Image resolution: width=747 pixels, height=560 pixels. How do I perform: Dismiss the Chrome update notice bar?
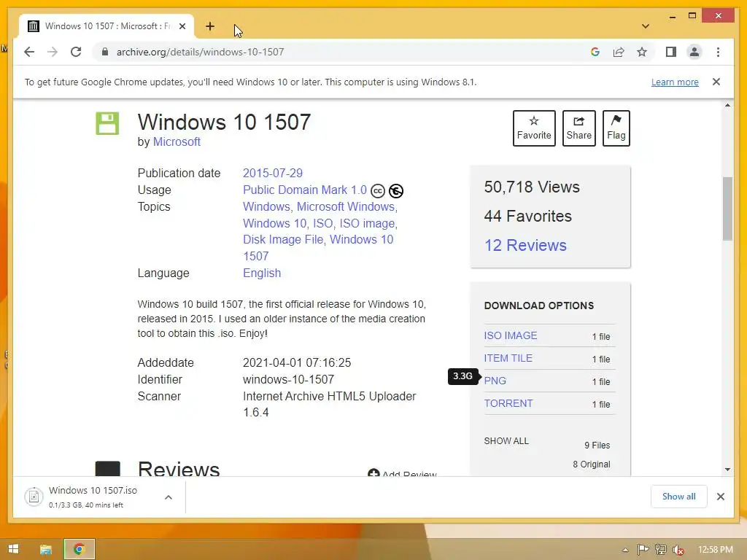716,82
